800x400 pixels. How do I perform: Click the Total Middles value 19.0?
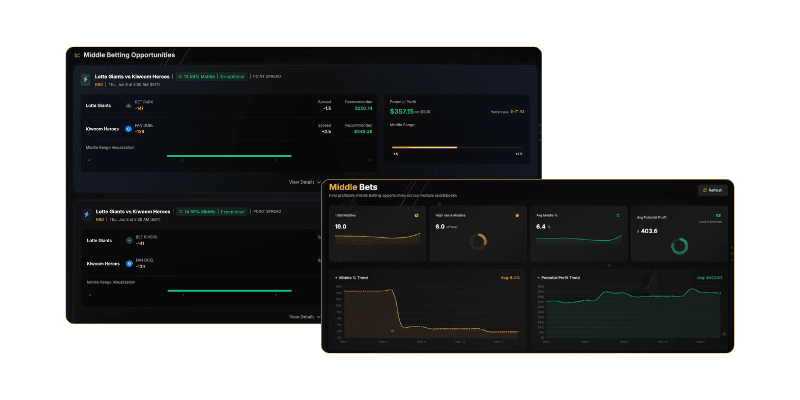[x=341, y=227]
